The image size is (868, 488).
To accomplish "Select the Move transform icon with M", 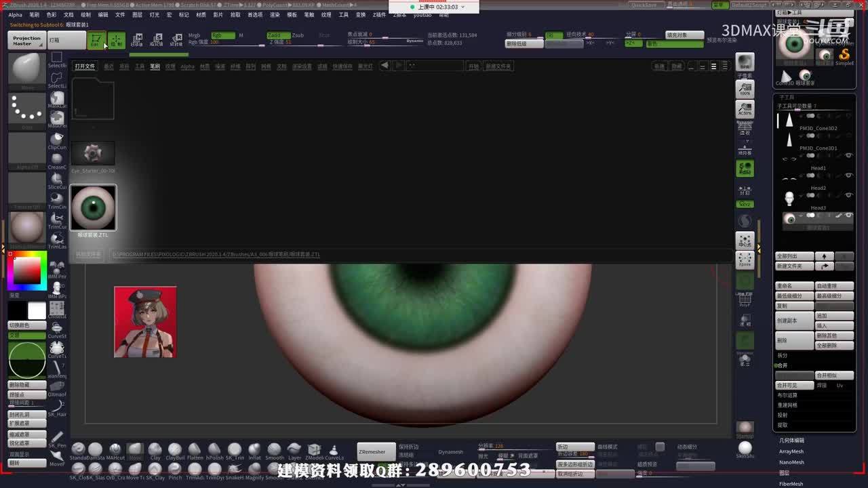I will pyautogui.click(x=137, y=40).
